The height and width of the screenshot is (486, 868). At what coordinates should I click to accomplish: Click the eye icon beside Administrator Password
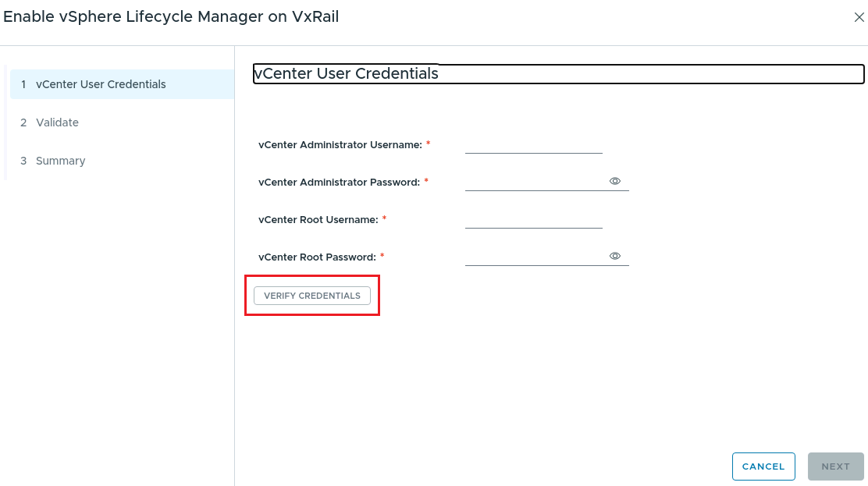tap(615, 180)
